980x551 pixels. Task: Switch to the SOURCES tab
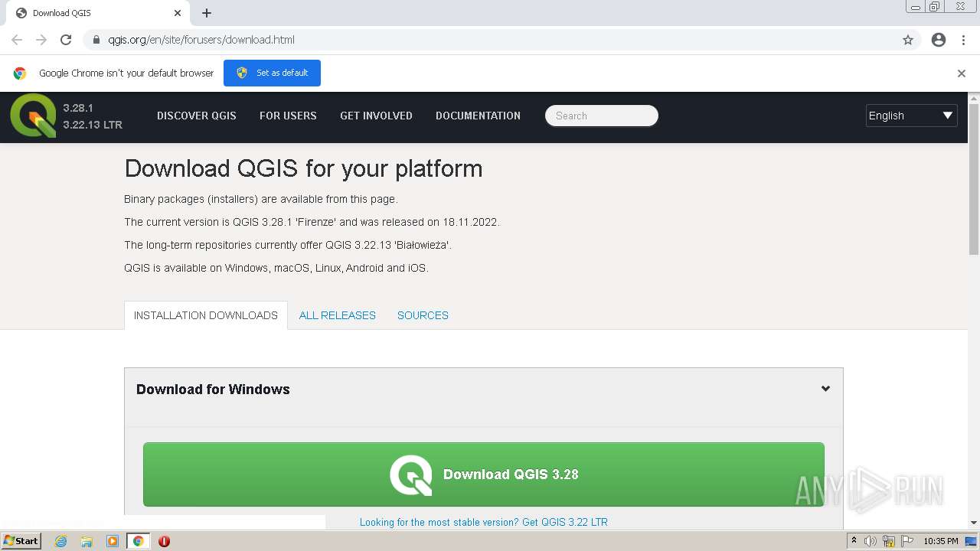(x=423, y=315)
